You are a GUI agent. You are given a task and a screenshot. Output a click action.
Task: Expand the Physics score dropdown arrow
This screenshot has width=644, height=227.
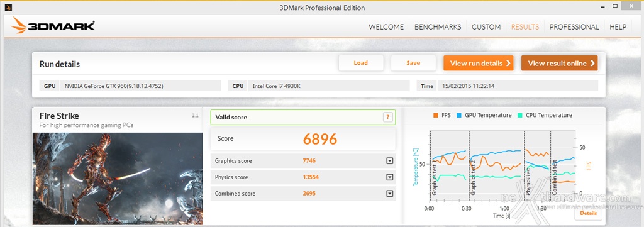point(390,177)
